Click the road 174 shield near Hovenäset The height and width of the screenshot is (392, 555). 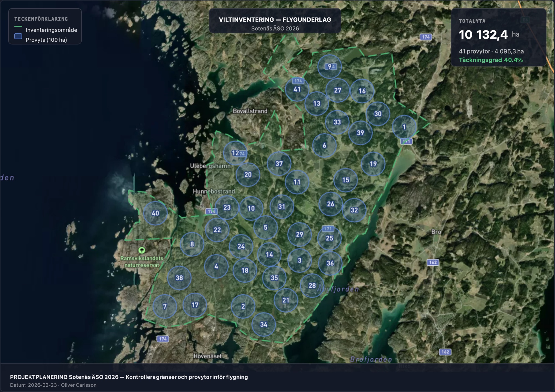click(163, 339)
